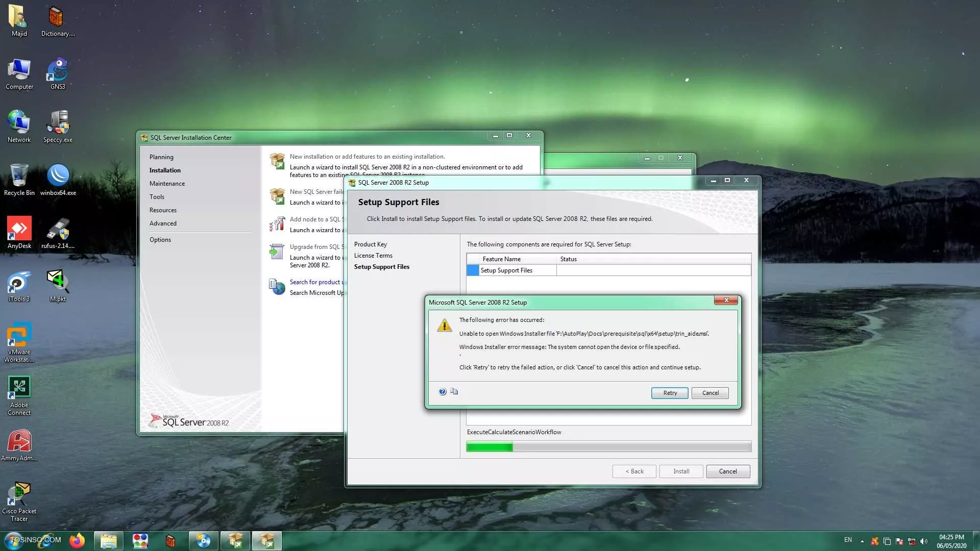Select License Terms step in setup sidebar
980x551 pixels.
[373, 256]
